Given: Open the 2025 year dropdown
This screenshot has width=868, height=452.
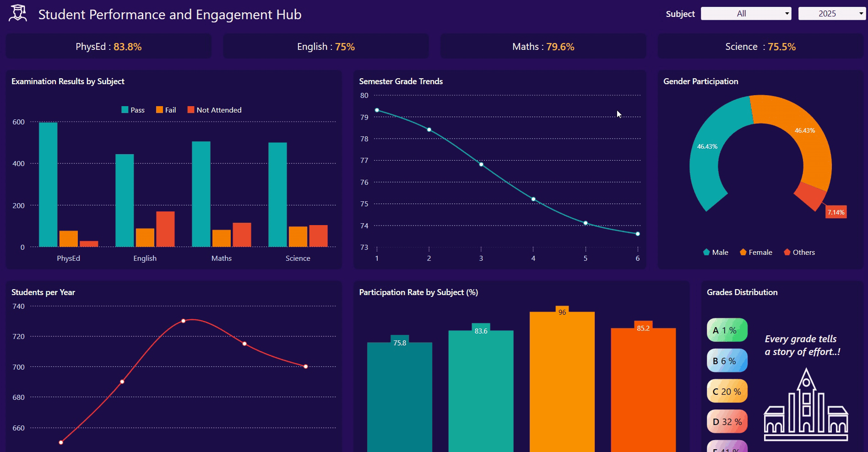Looking at the screenshot, I should click(x=831, y=13).
